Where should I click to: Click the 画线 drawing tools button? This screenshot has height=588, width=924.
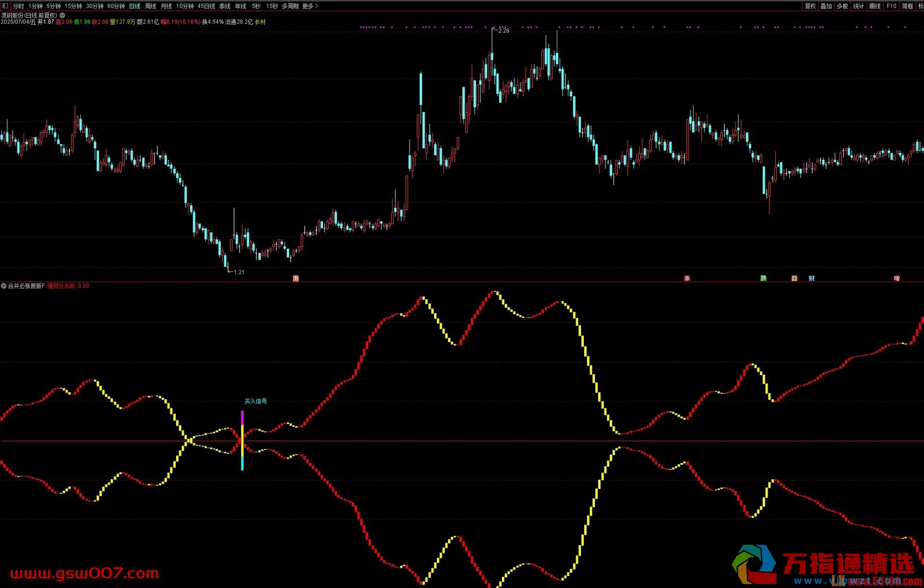click(x=875, y=6)
